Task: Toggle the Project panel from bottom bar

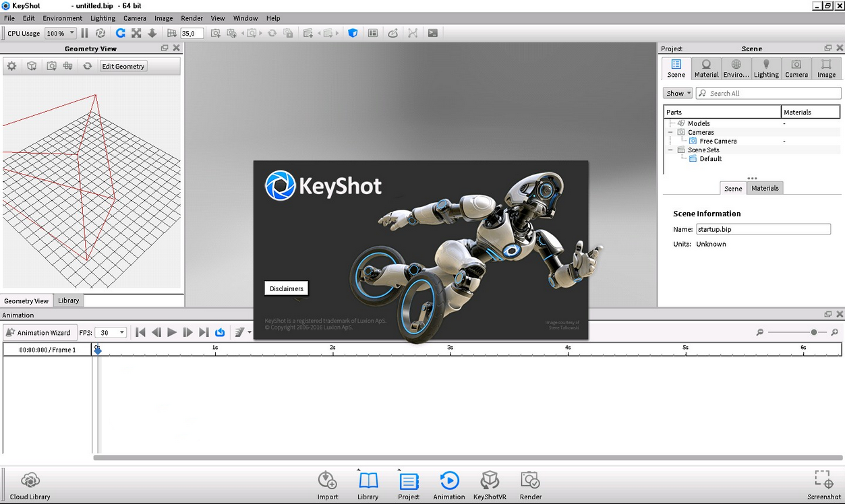Action: click(409, 486)
